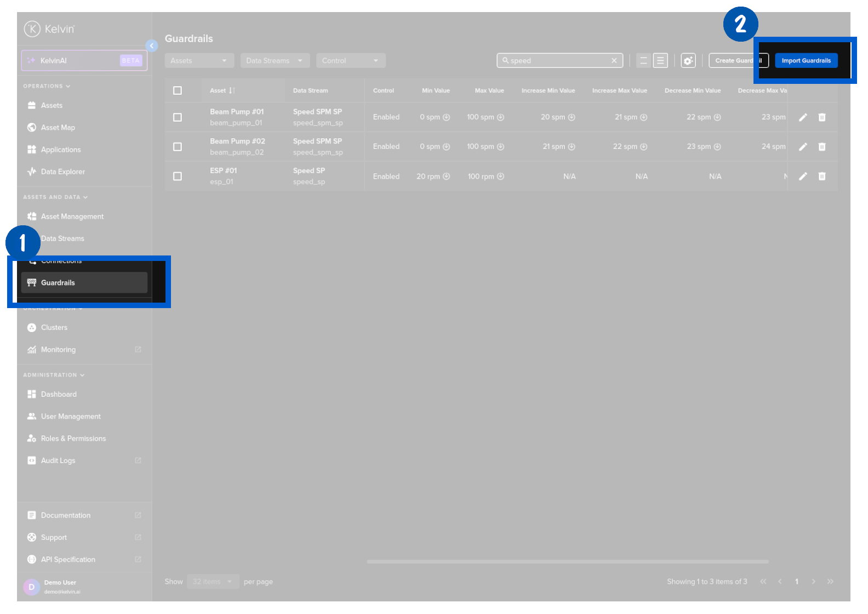
Task: Open the items per page dropdown
Action: coord(213,582)
